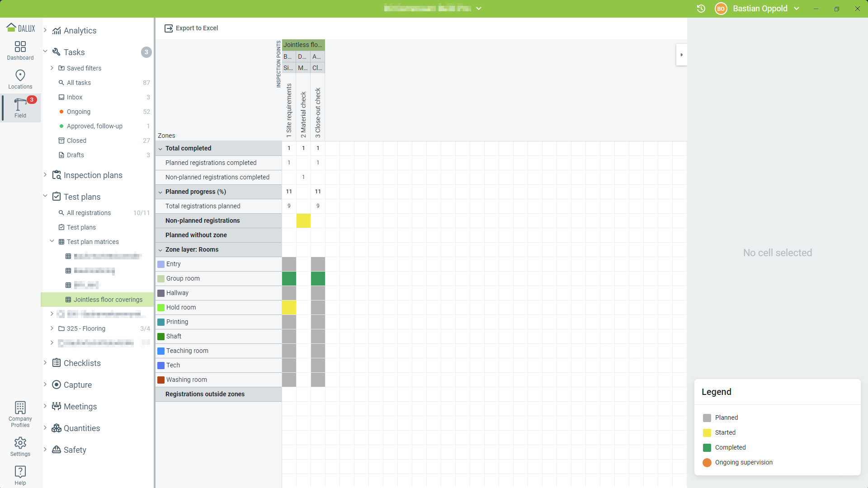The image size is (868, 488).
Task: Expand the 325 - Flooring folder
Action: tap(52, 328)
